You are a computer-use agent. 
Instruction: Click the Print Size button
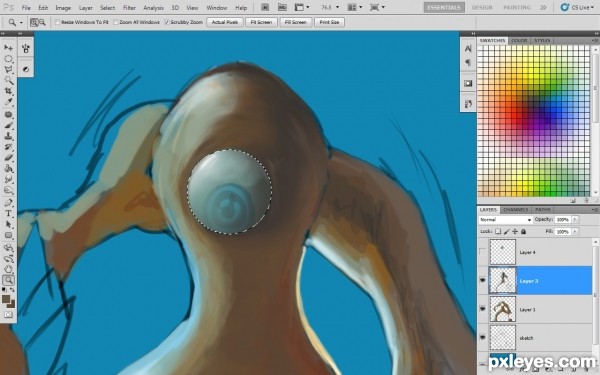click(329, 22)
